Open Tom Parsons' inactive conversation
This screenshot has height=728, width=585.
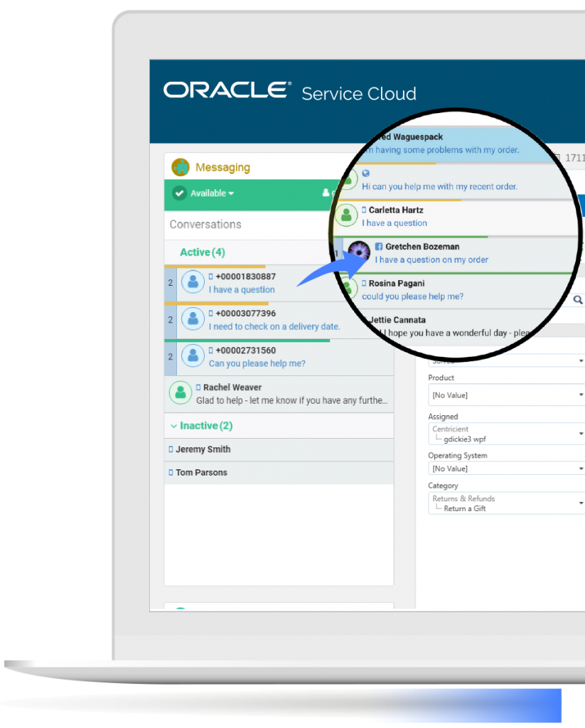[279, 473]
